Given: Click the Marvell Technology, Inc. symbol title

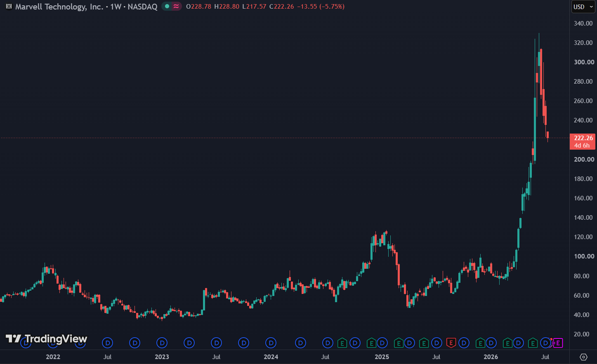Looking at the screenshot, I should [59, 7].
